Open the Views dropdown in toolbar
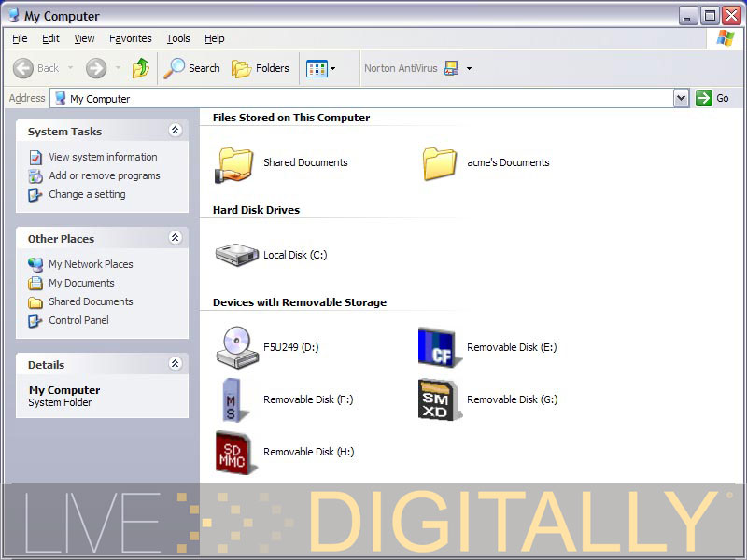Viewport: 747px width, 560px height. (x=321, y=68)
